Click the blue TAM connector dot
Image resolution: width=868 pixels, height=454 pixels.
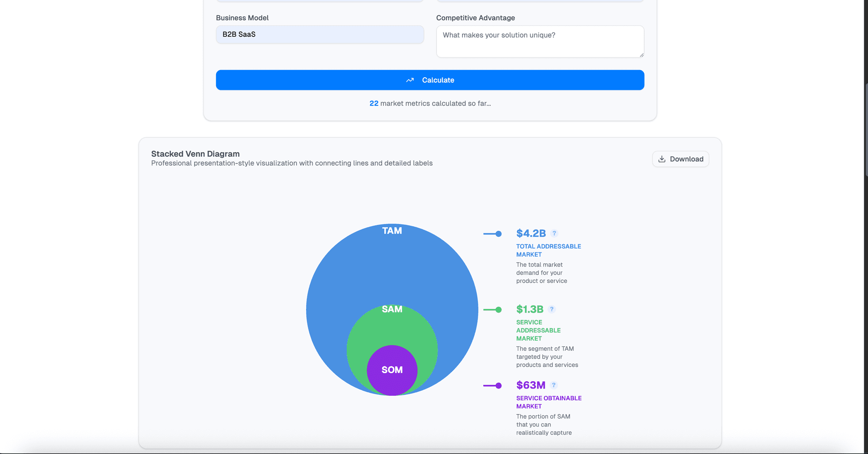(498, 234)
